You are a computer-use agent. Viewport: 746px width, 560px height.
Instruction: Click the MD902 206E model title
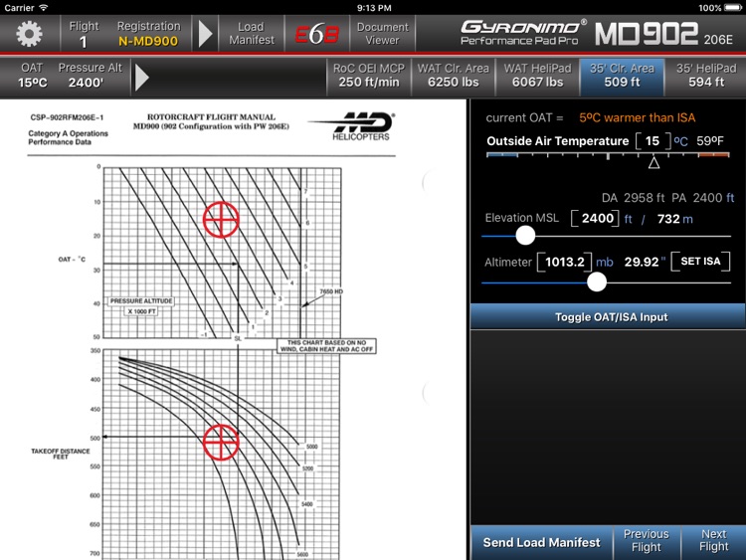pyautogui.click(x=664, y=34)
